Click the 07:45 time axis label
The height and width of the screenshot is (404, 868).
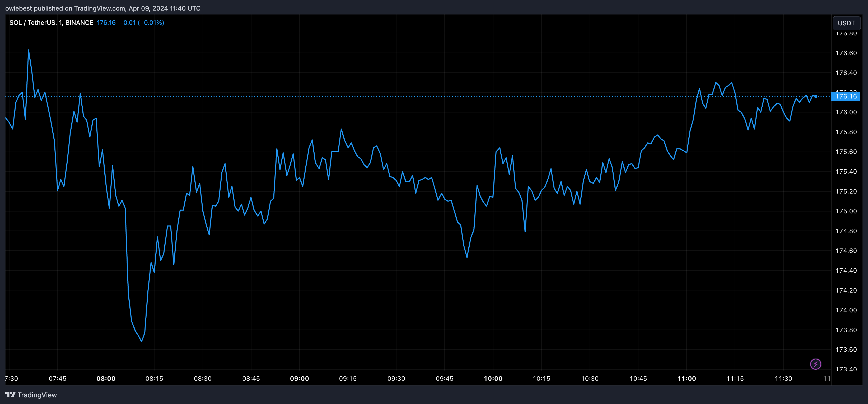pos(58,378)
